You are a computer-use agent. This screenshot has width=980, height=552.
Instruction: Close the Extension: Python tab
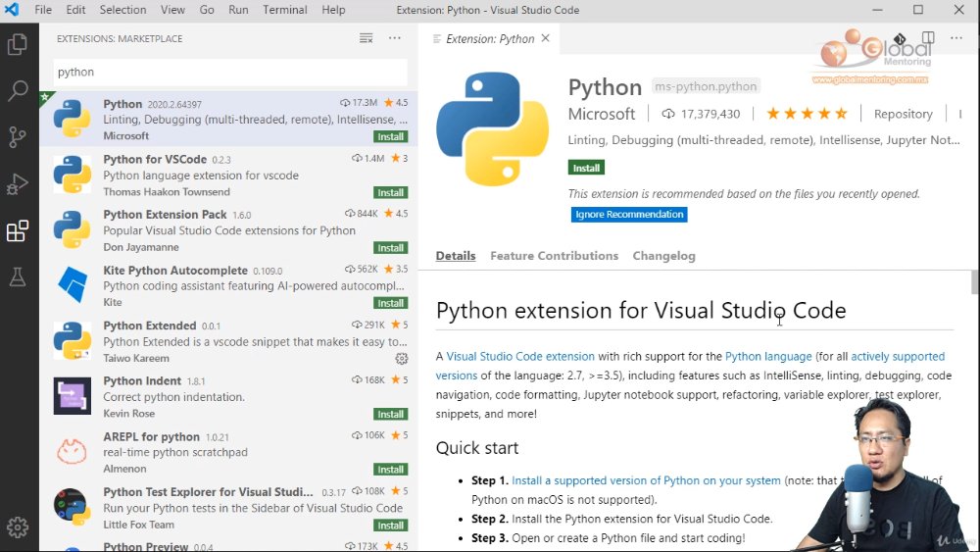pos(546,39)
